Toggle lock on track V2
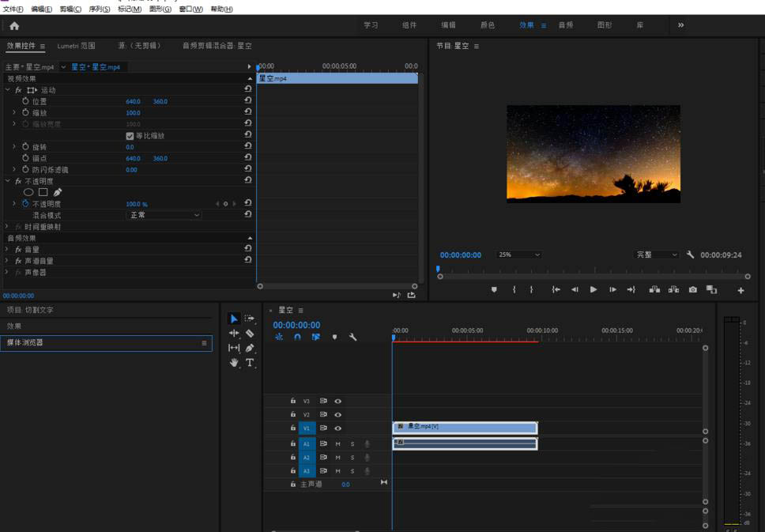765x532 pixels. click(293, 414)
